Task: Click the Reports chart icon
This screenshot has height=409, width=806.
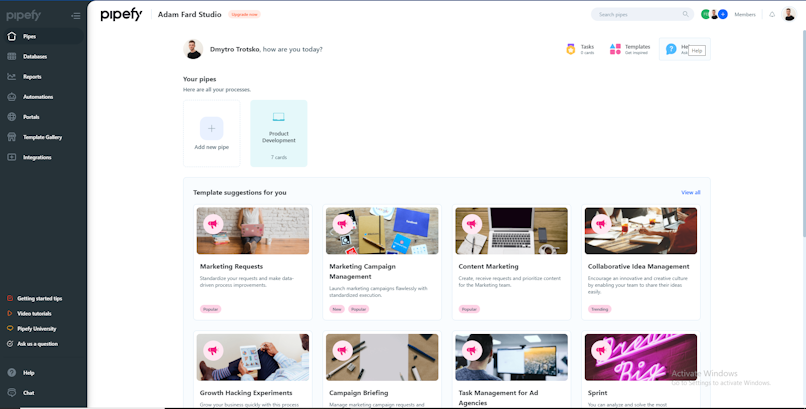Action: (x=12, y=77)
